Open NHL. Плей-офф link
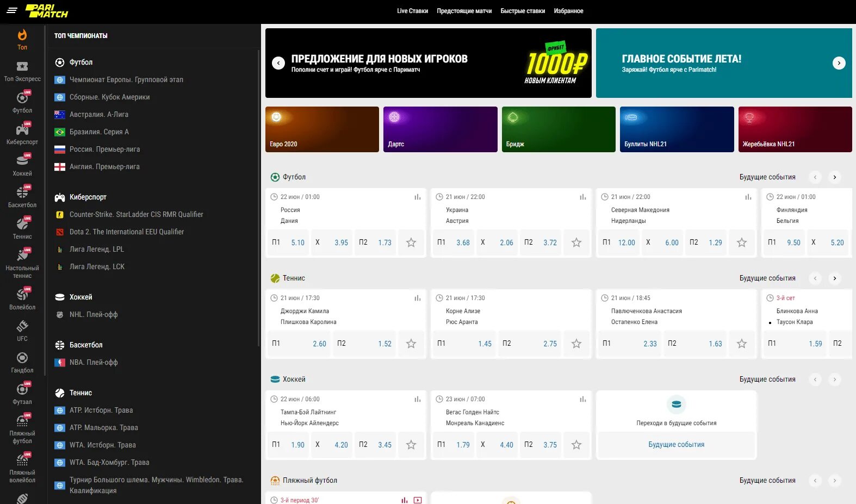This screenshot has width=856, height=504. (x=94, y=314)
